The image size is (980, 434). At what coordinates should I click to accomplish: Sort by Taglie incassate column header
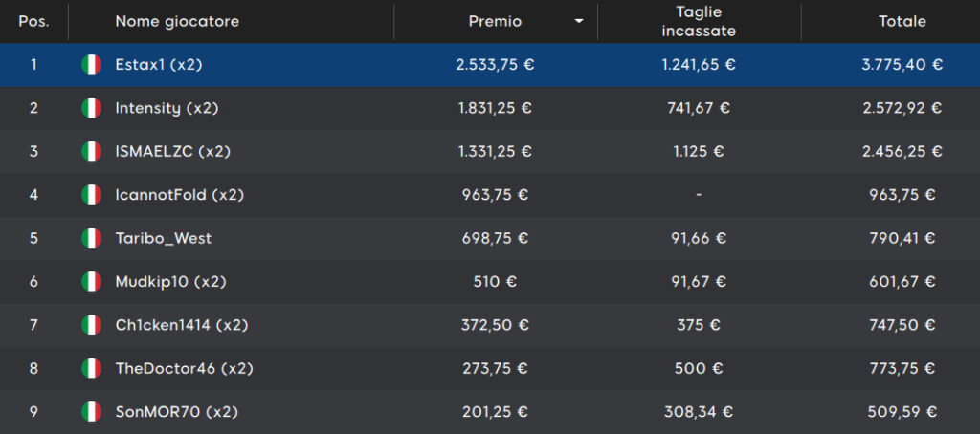tap(699, 22)
